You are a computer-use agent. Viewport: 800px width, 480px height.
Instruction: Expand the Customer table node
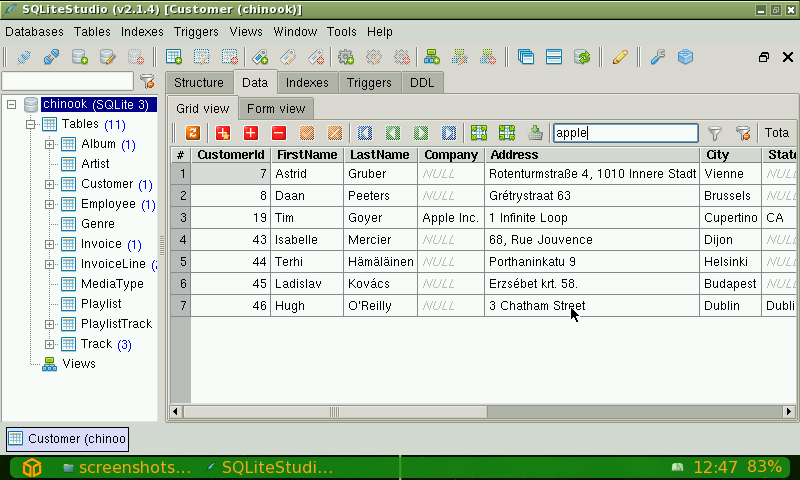pos(49,184)
